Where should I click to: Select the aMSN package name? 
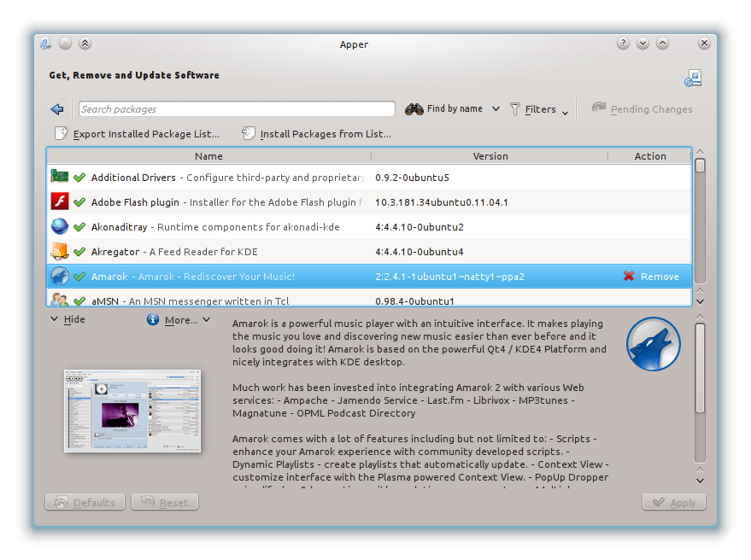tap(105, 301)
